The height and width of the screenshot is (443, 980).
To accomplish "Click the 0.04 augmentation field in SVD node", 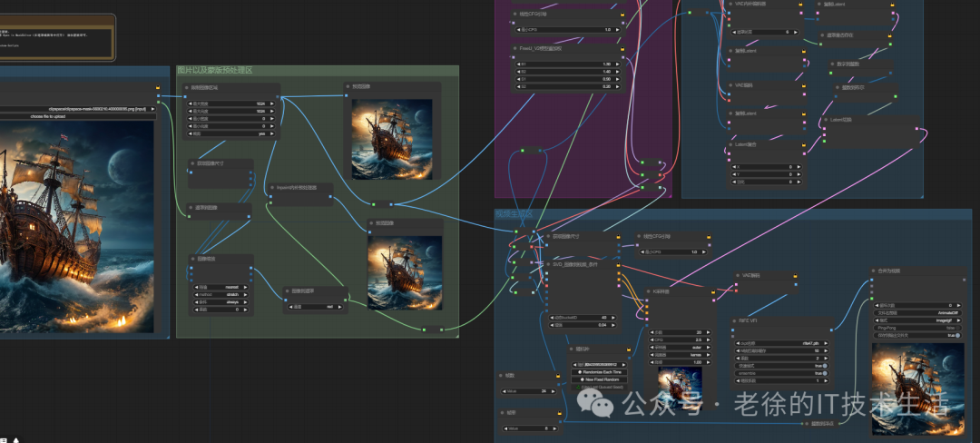I will coord(583,325).
